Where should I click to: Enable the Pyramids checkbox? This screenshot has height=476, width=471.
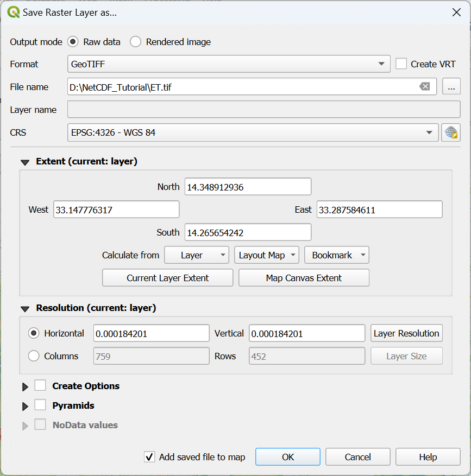[40, 405]
